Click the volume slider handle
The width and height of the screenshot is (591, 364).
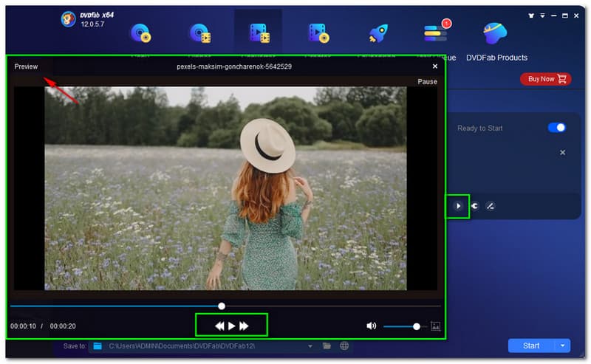(x=417, y=326)
